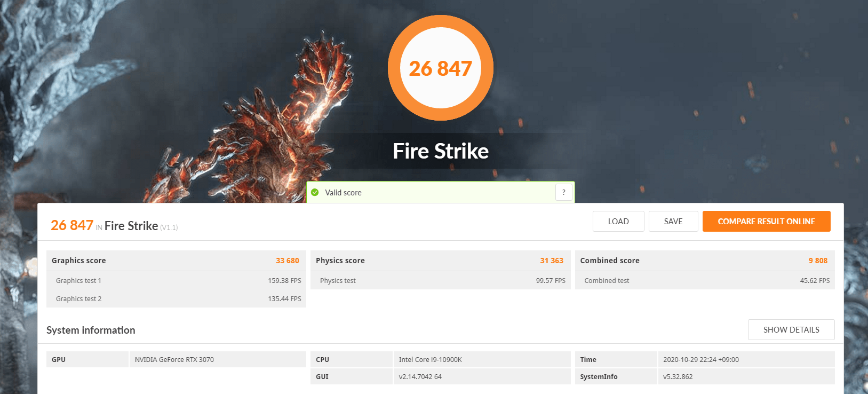Click the GUI label cell
The width and height of the screenshot is (868, 394).
click(x=351, y=376)
